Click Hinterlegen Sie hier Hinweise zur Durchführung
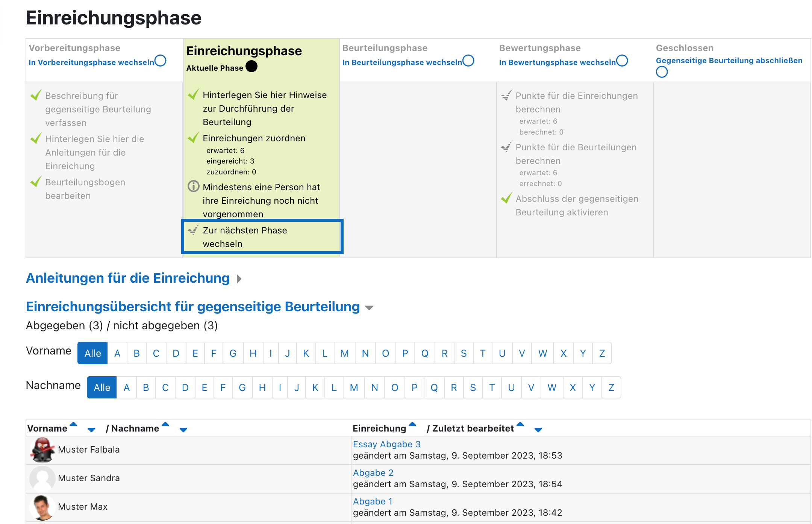This screenshot has width=812, height=524. pyautogui.click(x=265, y=108)
